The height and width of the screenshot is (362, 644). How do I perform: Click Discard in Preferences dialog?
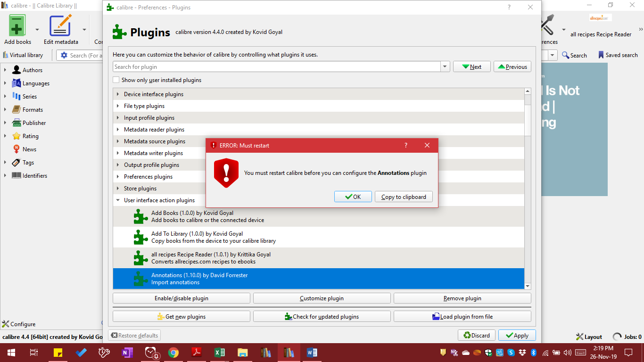[x=476, y=335]
